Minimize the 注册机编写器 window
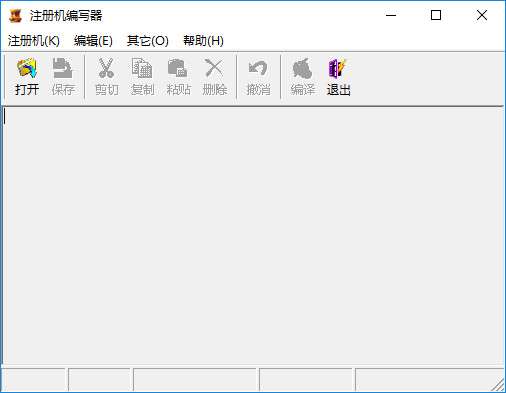Image resolution: width=506 pixels, height=393 pixels. coord(391,15)
